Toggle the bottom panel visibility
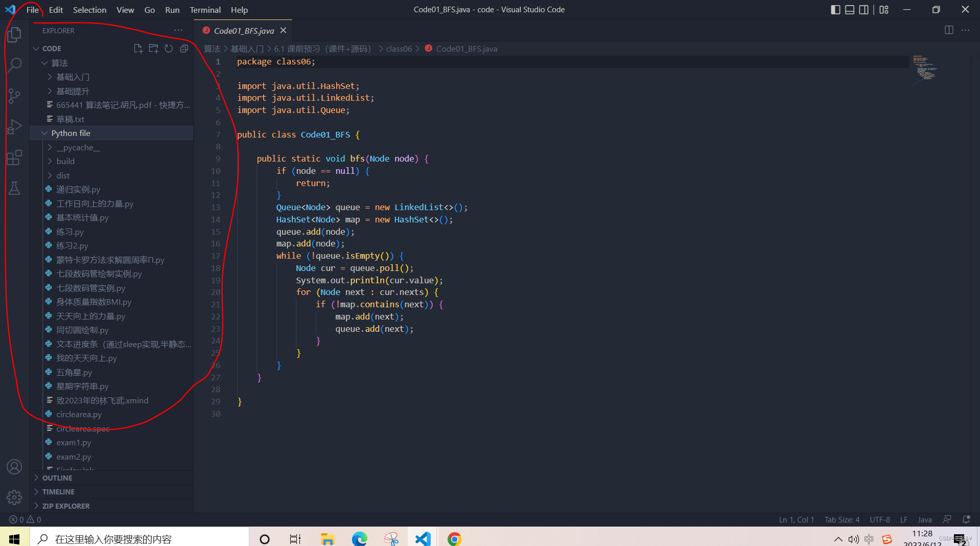The height and width of the screenshot is (546, 980). point(850,10)
